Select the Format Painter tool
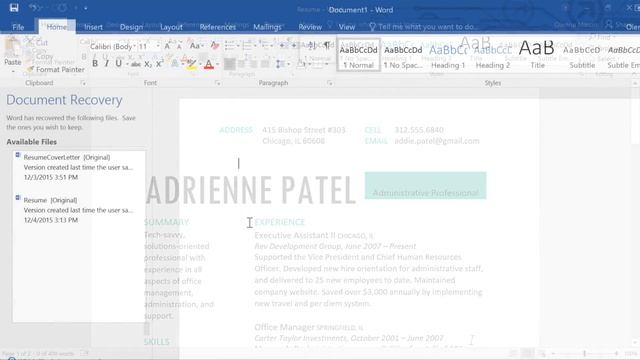The height and width of the screenshot is (360, 640). (x=56, y=69)
